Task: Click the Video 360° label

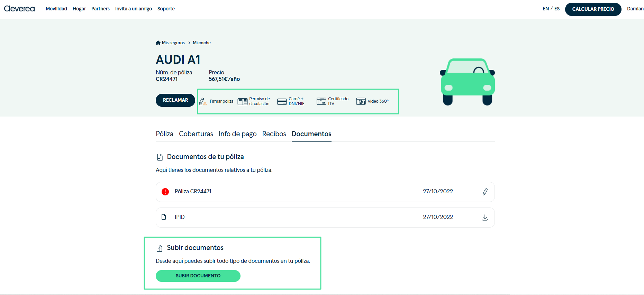Action: [x=378, y=101]
